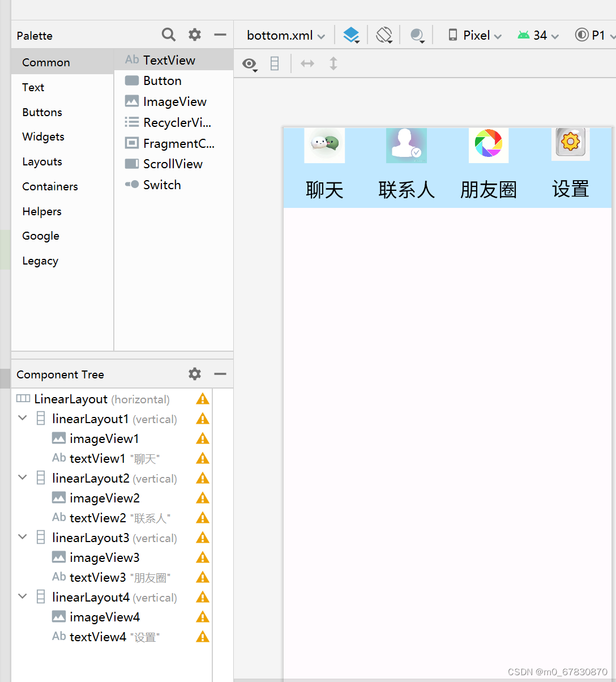Click chat bubbles image in preview
Screen dimensions: 616x682
[324, 145]
